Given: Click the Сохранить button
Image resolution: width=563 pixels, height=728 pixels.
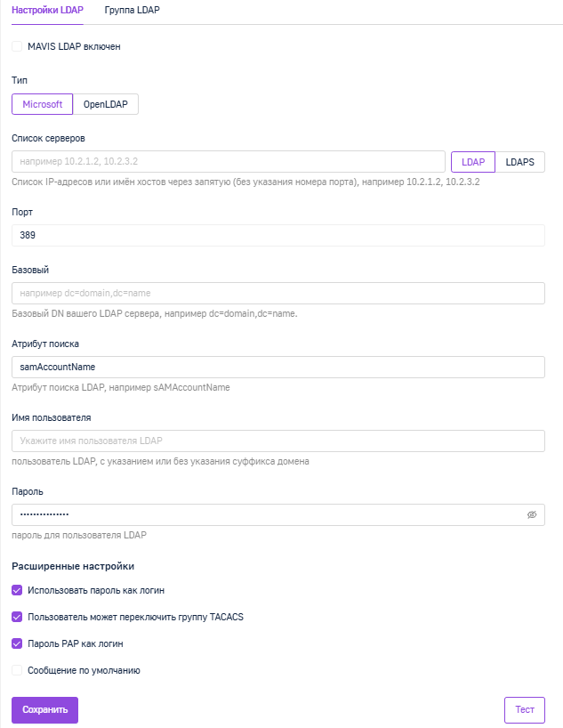Looking at the screenshot, I should click(x=45, y=710).
